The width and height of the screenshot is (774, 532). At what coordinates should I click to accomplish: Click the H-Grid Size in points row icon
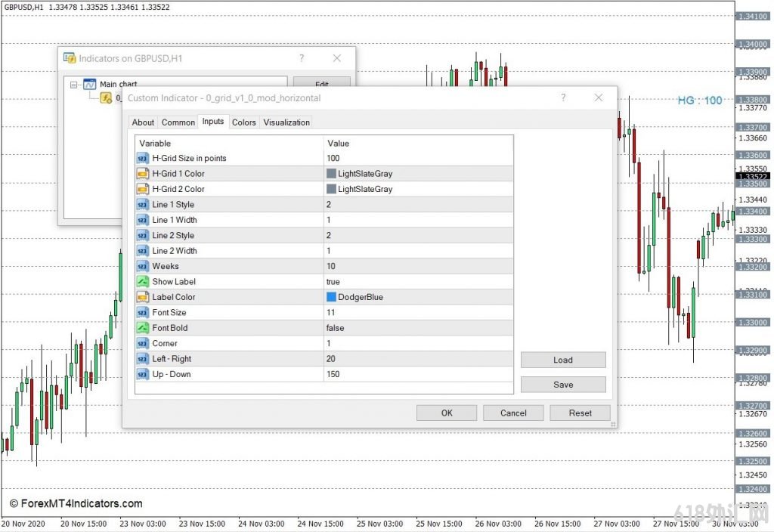click(x=143, y=158)
